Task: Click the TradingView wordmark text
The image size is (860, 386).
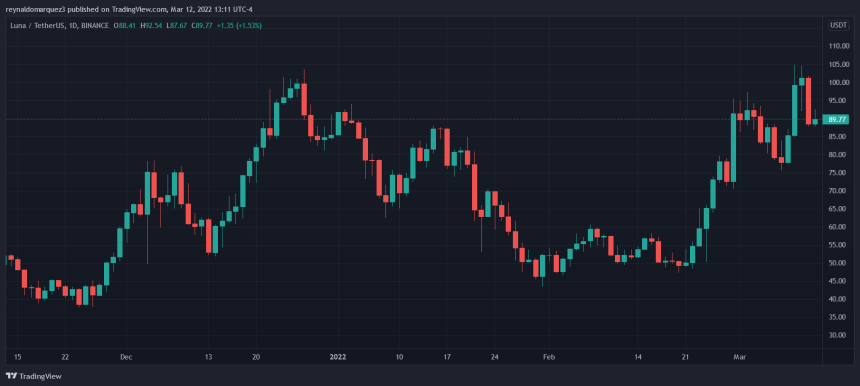Action: point(40,377)
